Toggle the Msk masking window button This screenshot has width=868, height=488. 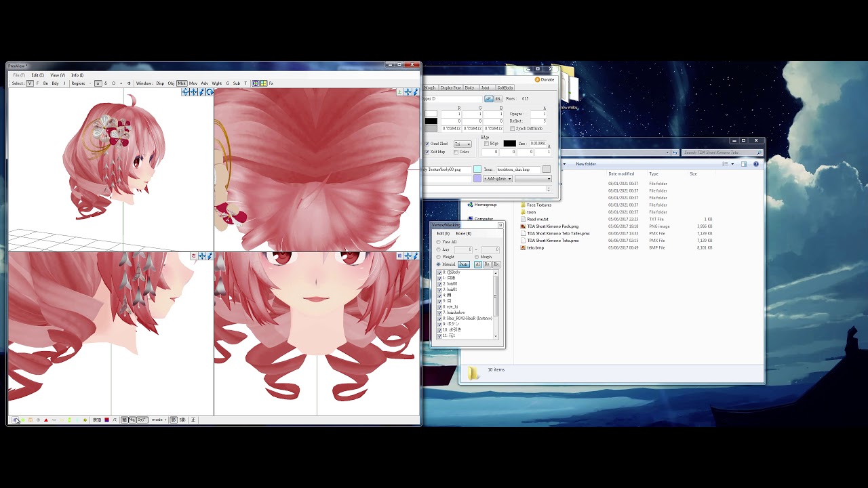(x=182, y=83)
